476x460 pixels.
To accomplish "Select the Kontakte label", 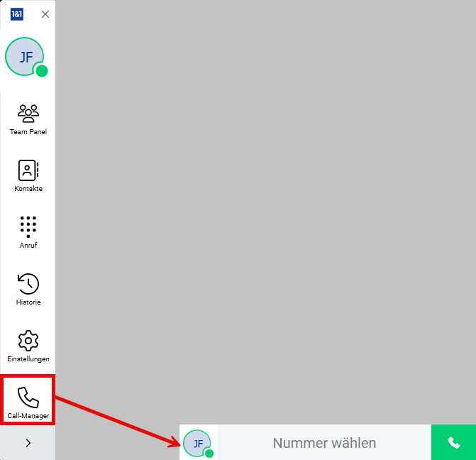I will [28, 189].
